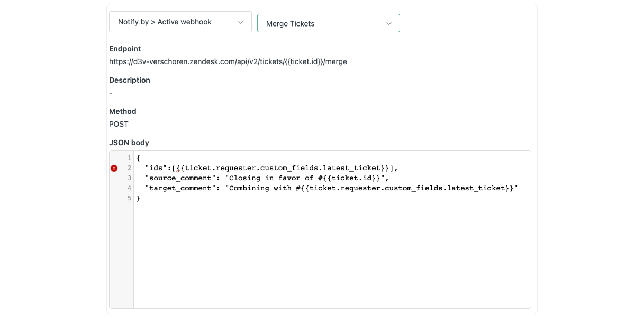Place cursor on the opening brace of JSON
The width and height of the screenshot is (644, 318).
click(x=138, y=158)
